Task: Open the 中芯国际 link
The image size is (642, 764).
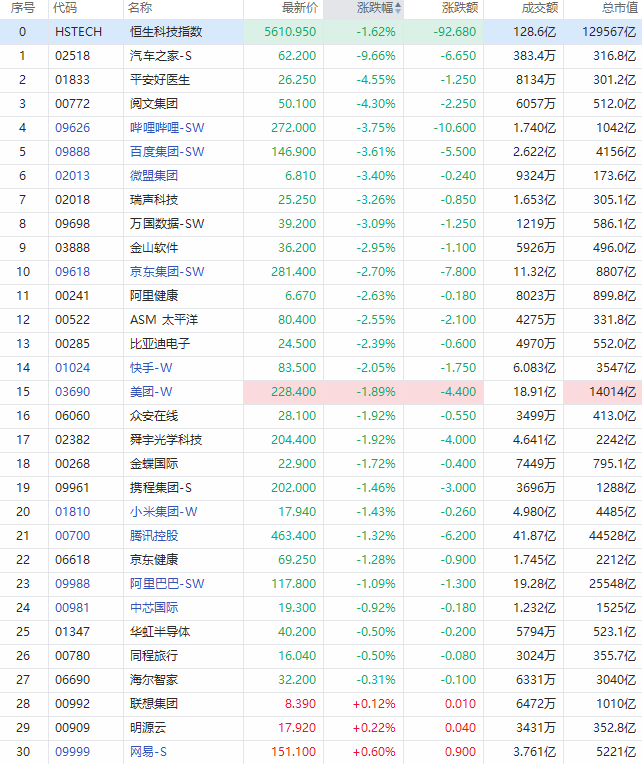Action: tap(154, 608)
